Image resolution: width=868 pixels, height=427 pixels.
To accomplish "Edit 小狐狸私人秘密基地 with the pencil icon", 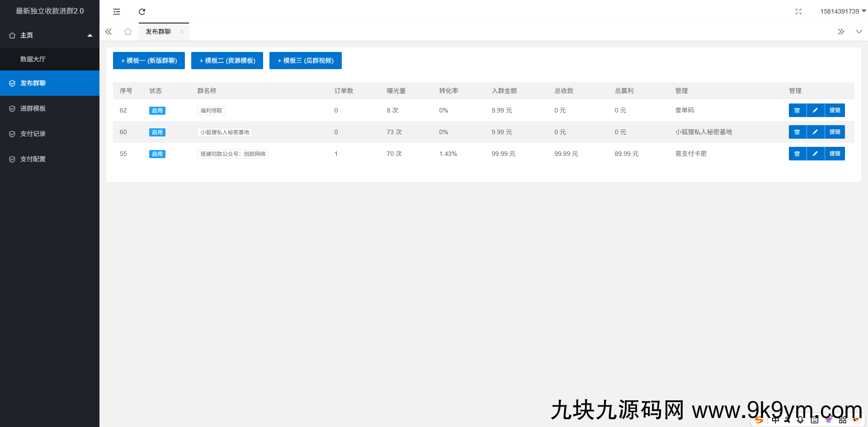I will [x=815, y=132].
